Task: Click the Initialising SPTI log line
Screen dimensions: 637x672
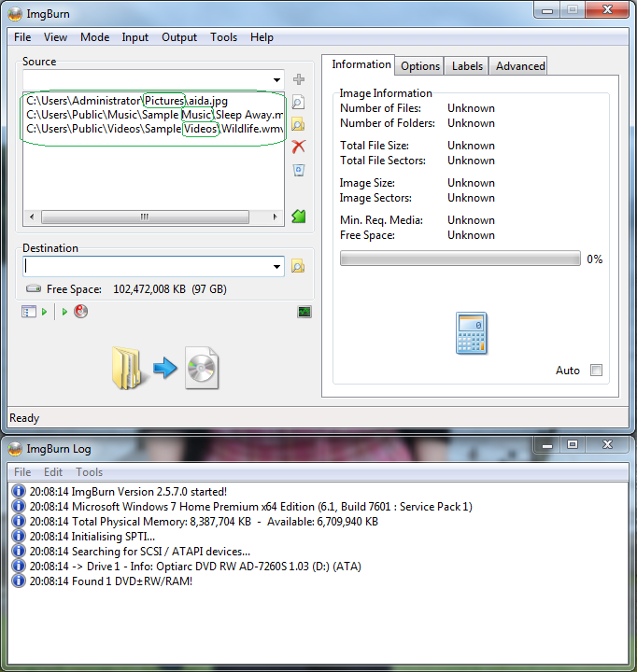Action: (92, 537)
